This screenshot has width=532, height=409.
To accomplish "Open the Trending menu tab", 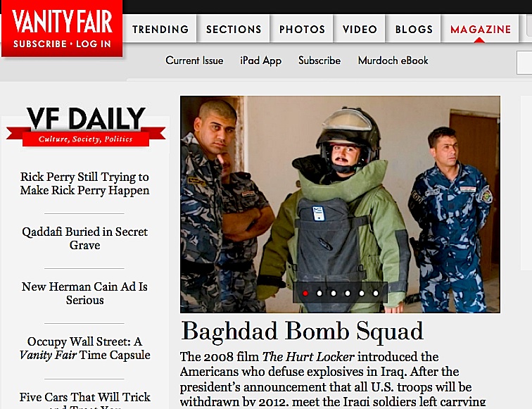I will (x=160, y=29).
